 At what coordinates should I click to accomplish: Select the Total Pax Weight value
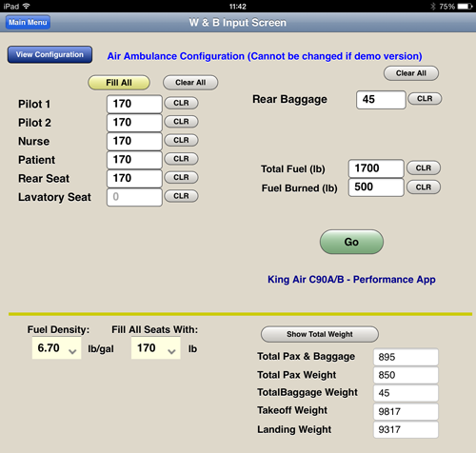pos(406,375)
